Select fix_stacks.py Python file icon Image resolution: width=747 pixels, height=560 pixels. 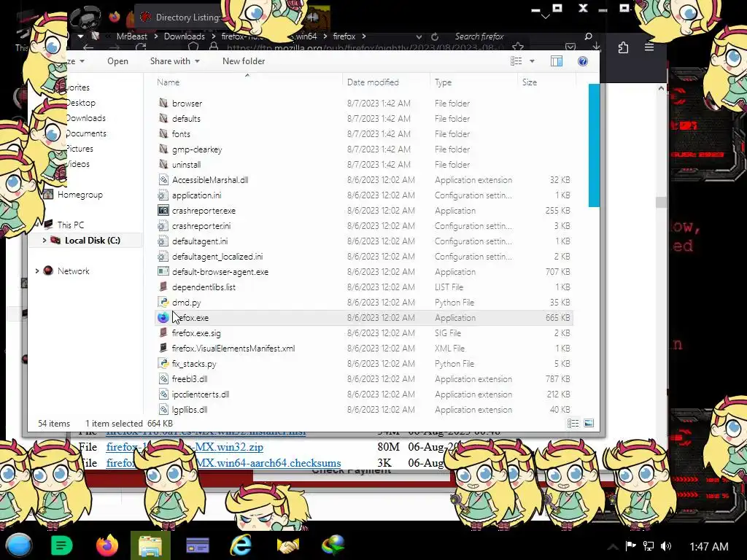(163, 363)
